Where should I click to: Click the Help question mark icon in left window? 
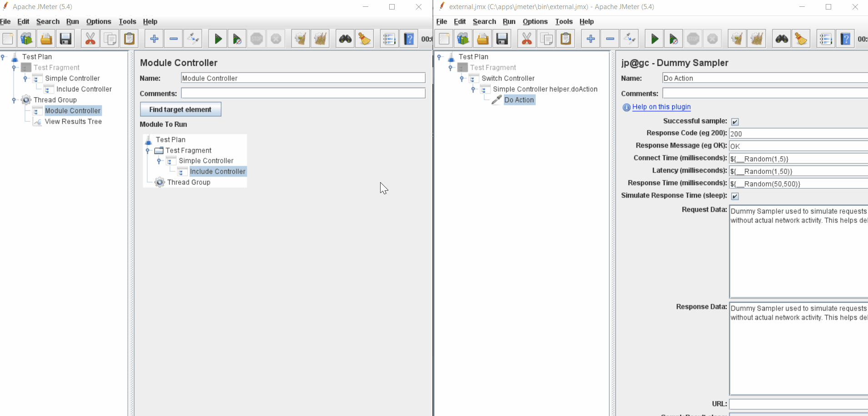click(x=409, y=39)
